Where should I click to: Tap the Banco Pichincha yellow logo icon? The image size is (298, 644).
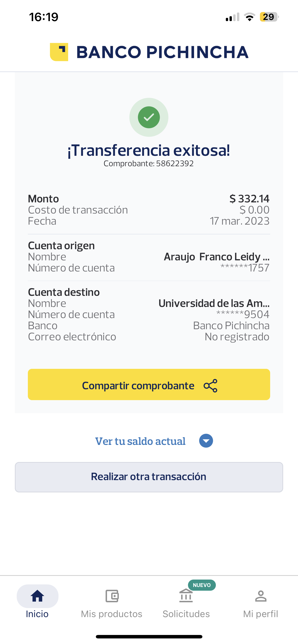click(x=59, y=52)
